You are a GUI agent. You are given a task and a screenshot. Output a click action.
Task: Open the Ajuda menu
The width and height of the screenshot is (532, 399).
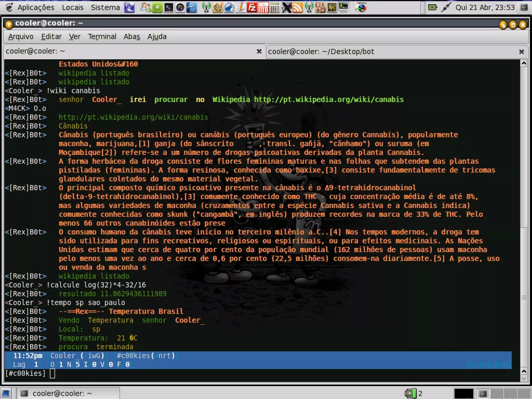[x=157, y=37]
